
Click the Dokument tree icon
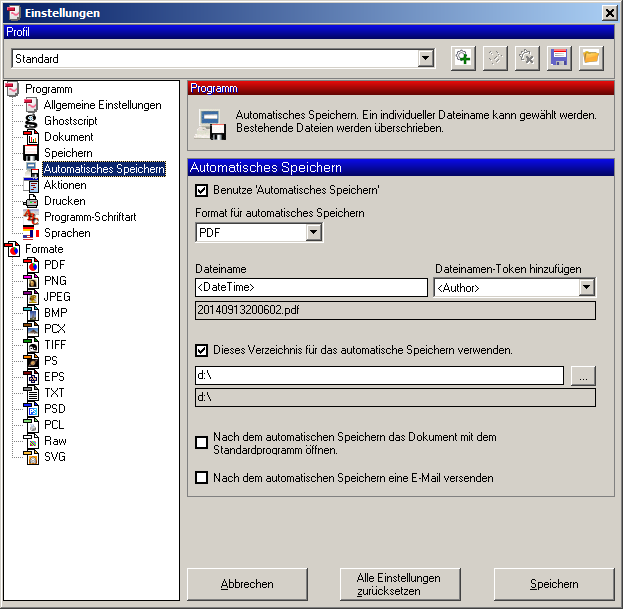tap(31, 137)
